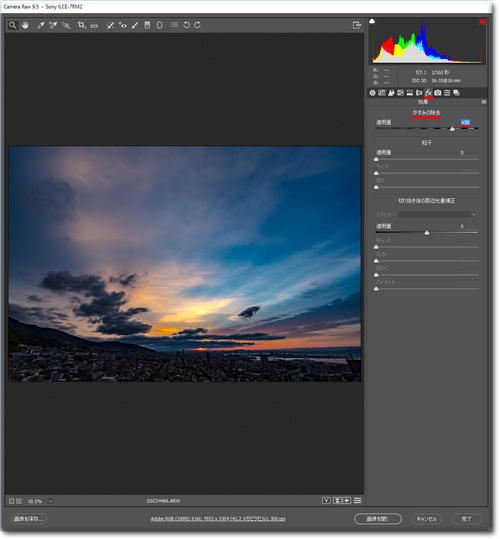This screenshot has width=500, height=539.
Task: Activate the Crop tool
Action: 81,25
